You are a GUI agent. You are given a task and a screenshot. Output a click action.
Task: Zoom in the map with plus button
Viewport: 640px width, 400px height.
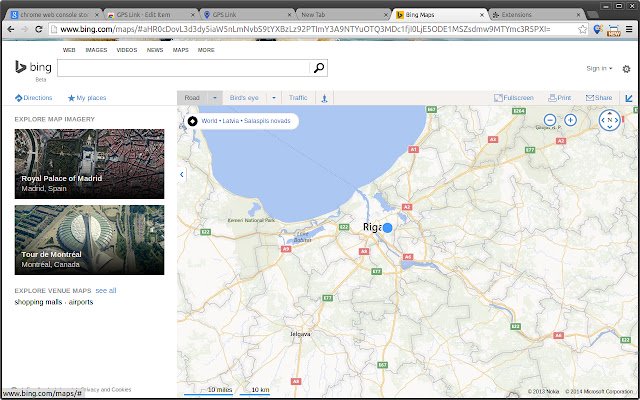(570, 120)
